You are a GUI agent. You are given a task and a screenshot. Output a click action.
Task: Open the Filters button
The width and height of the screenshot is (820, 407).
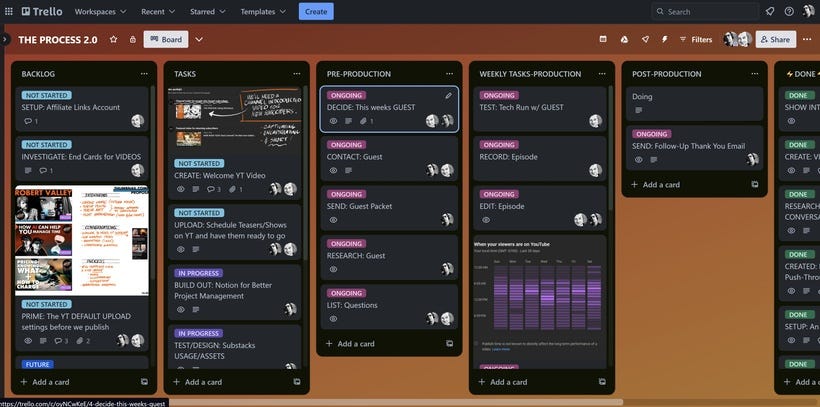pyautogui.click(x=696, y=39)
